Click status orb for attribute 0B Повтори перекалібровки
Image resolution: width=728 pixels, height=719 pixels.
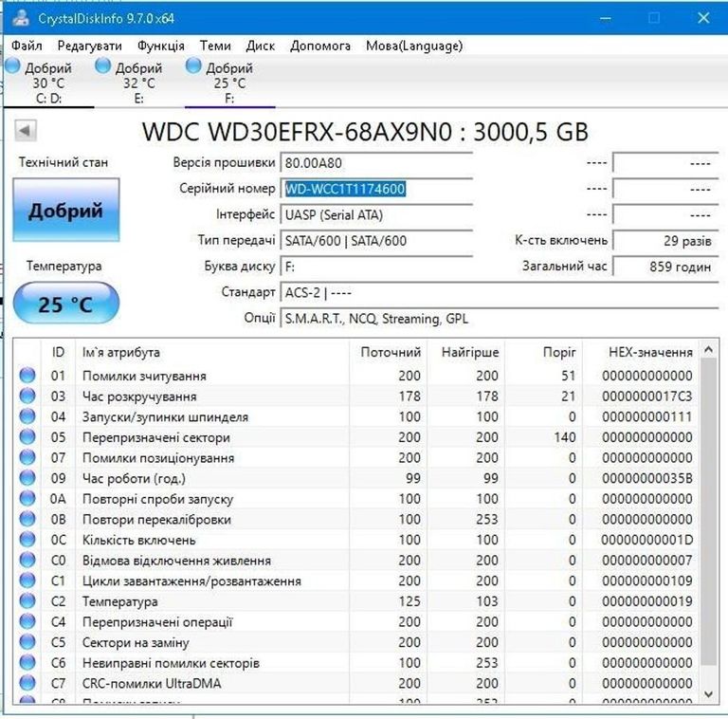(x=27, y=519)
